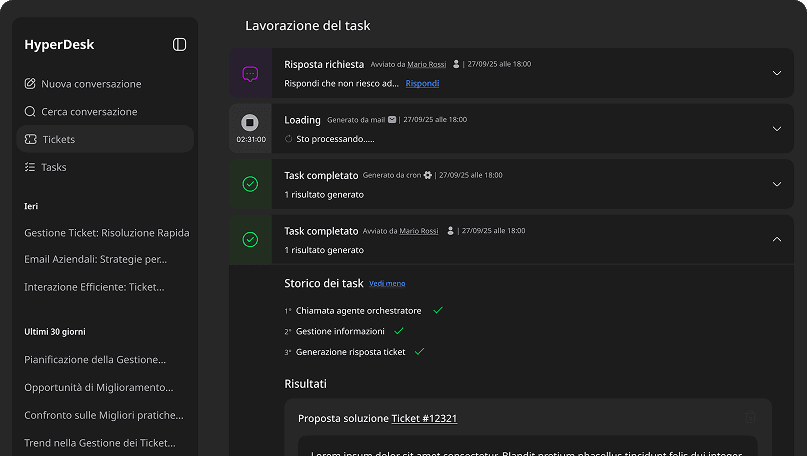Click green check icon of cron Task completato
The width and height of the screenshot is (807, 456).
tap(250, 184)
